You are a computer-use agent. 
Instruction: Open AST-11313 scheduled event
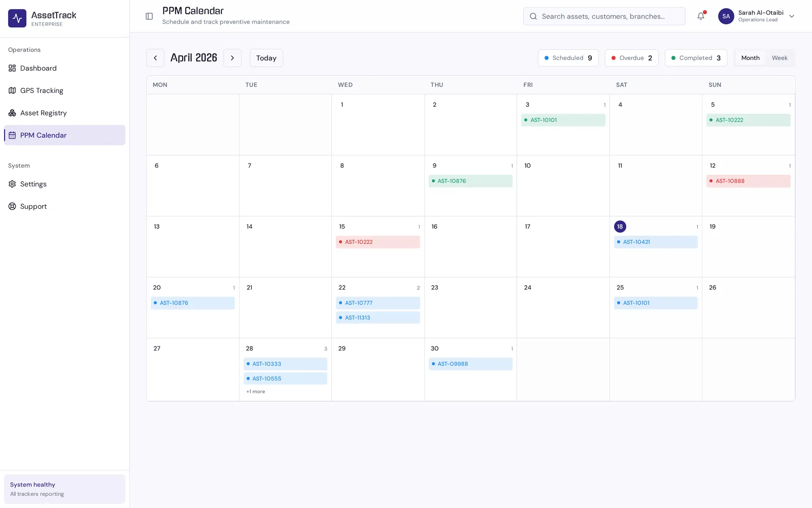pos(378,317)
